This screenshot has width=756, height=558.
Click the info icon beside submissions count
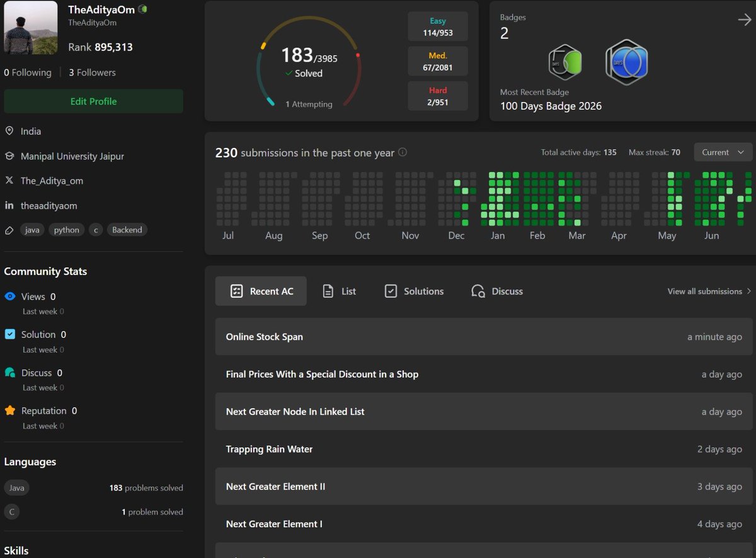[x=403, y=152]
